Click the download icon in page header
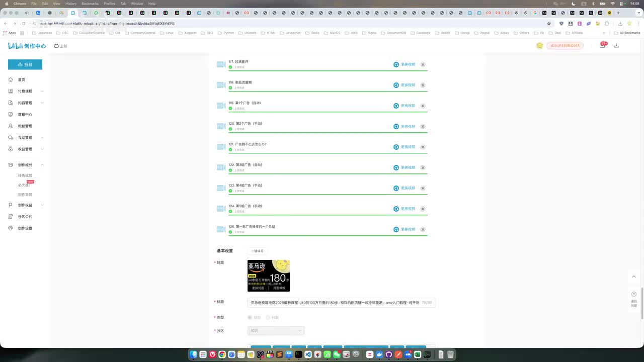 [616, 46]
